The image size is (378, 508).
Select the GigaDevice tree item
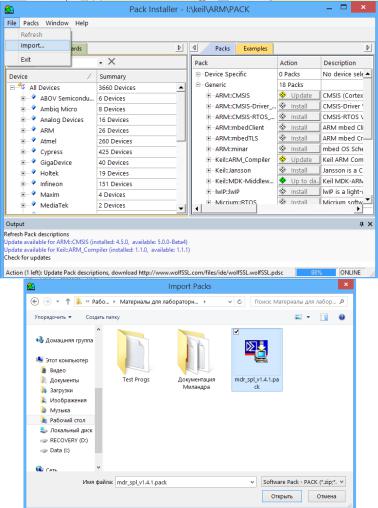[x=56, y=162]
